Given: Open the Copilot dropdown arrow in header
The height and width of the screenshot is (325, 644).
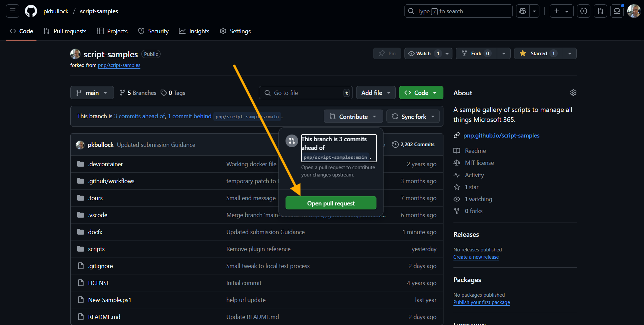Looking at the screenshot, I should tap(534, 11).
